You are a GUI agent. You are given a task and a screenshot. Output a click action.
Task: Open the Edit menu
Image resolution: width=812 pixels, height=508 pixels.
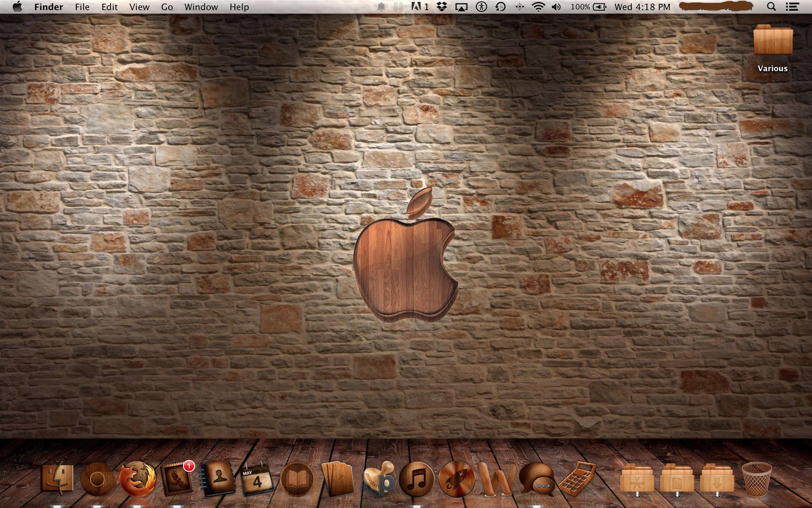[x=109, y=7]
